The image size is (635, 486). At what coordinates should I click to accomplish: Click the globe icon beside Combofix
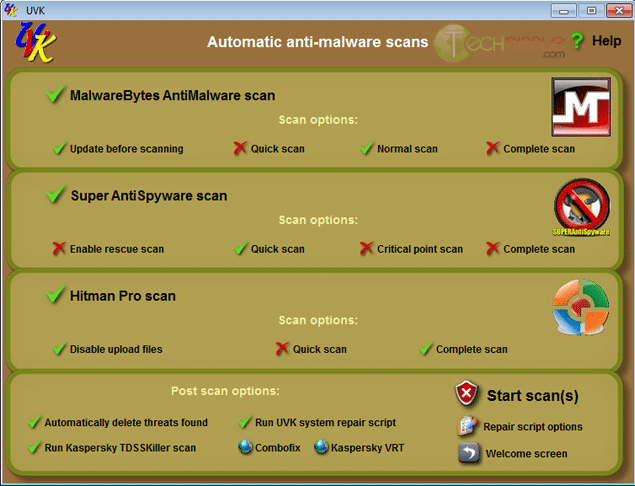tap(245, 447)
